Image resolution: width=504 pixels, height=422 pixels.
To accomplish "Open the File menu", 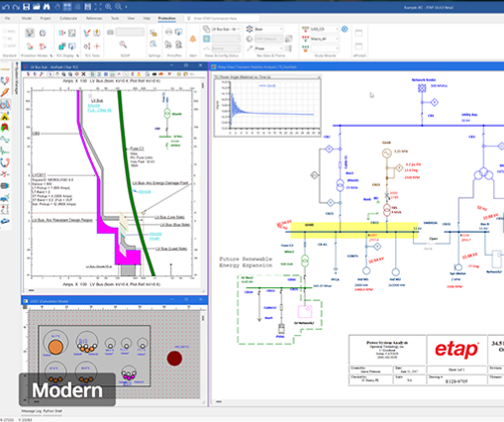I will point(7,18).
